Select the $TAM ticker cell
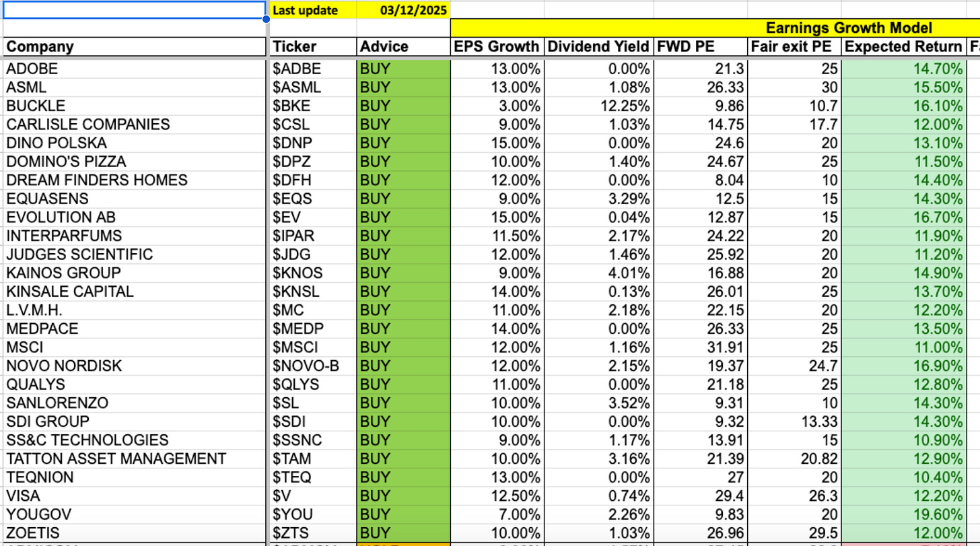Image resolution: width=980 pixels, height=546 pixels. (313, 458)
